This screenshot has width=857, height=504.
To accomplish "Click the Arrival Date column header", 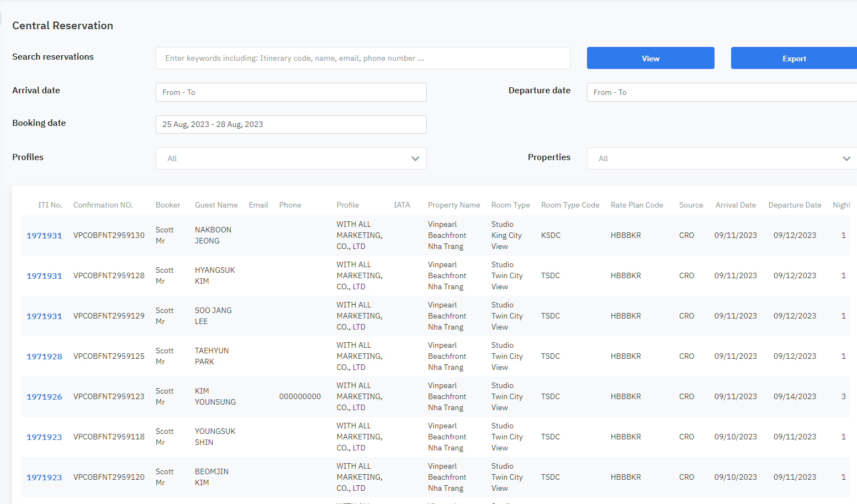I will click(736, 205).
